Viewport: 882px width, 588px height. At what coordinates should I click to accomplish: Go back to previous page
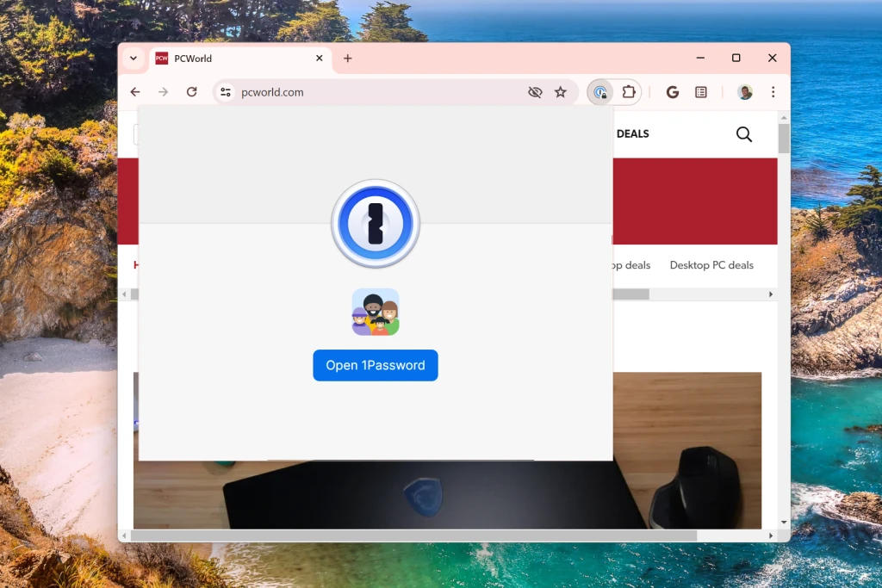[x=135, y=92]
